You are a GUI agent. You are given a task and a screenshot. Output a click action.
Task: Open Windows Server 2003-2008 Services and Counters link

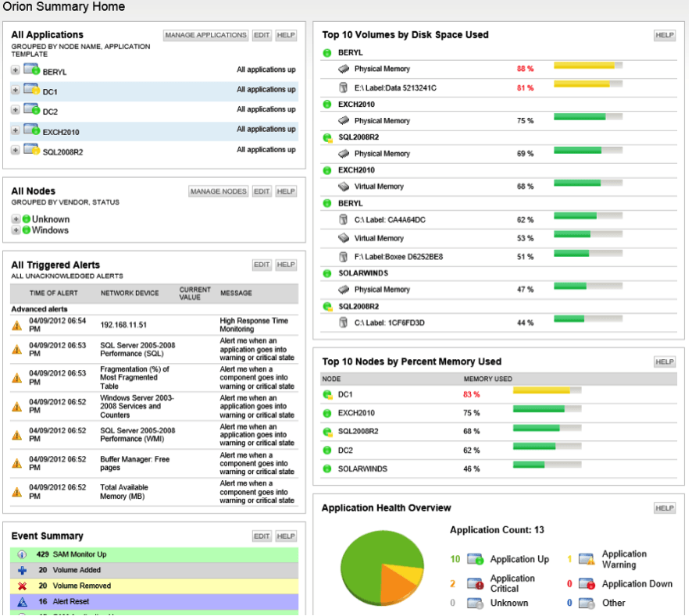pyautogui.click(x=137, y=407)
